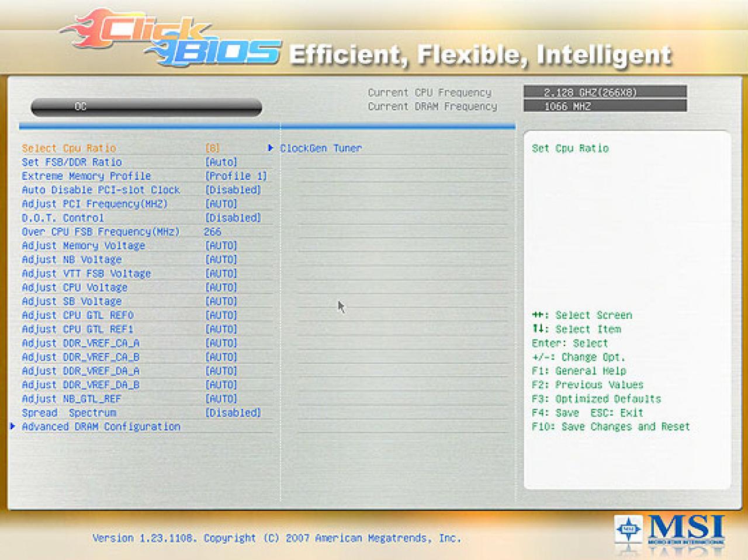Image resolution: width=748 pixels, height=560 pixels.
Task: Open Set FSB/DDR Ratio [Auto] option
Action: [x=221, y=162]
